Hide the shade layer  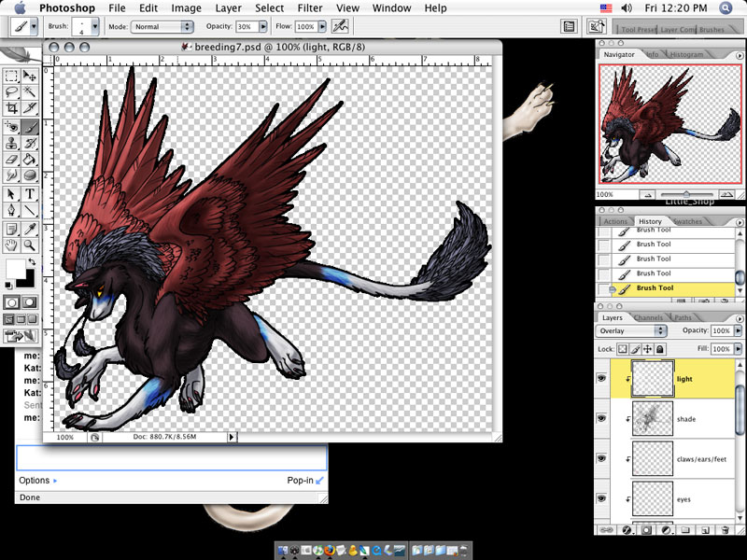[601, 418]
